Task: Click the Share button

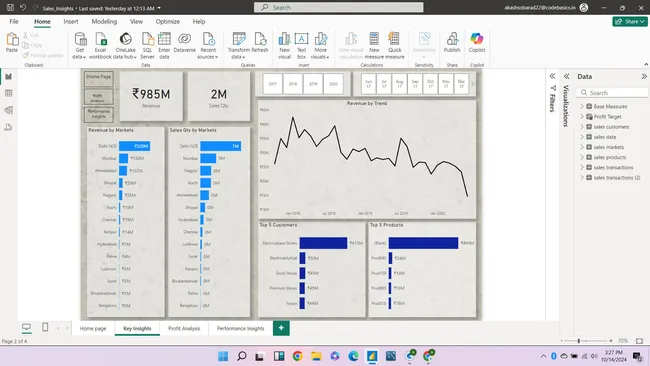Action: (630, 22)
